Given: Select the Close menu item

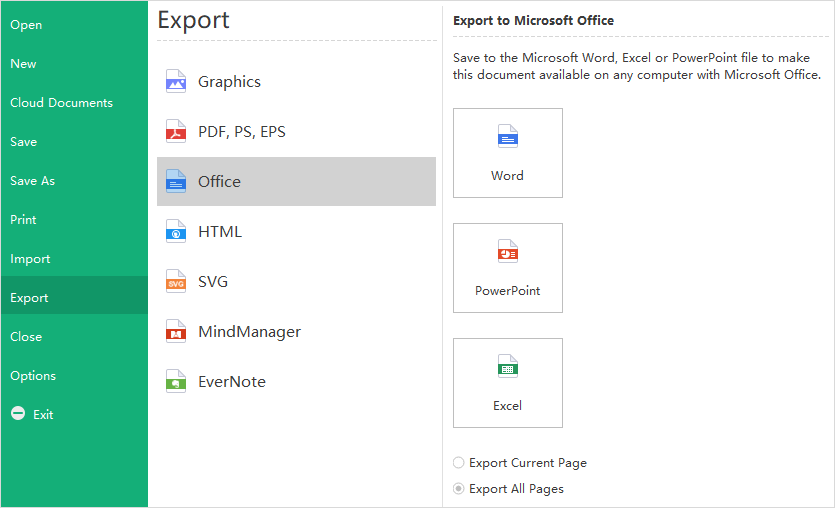Looking at the screenshot, I should [x=26, y=337].
